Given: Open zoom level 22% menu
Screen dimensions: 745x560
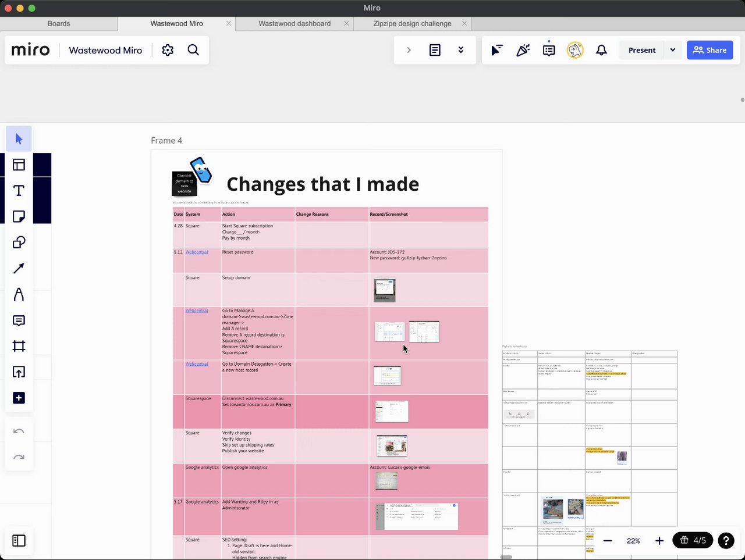Looking at the screenshot, I should (x=633, y=541).
